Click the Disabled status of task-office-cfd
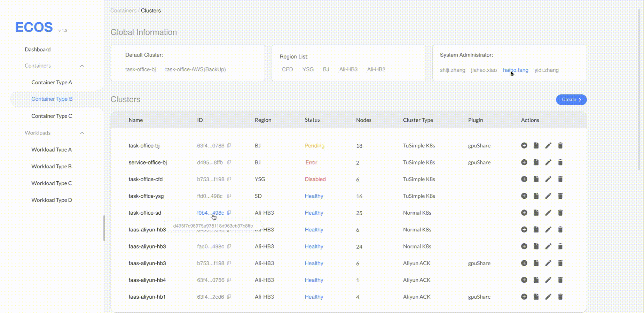The height and width of the screenshot is (313, 644). 315,179
